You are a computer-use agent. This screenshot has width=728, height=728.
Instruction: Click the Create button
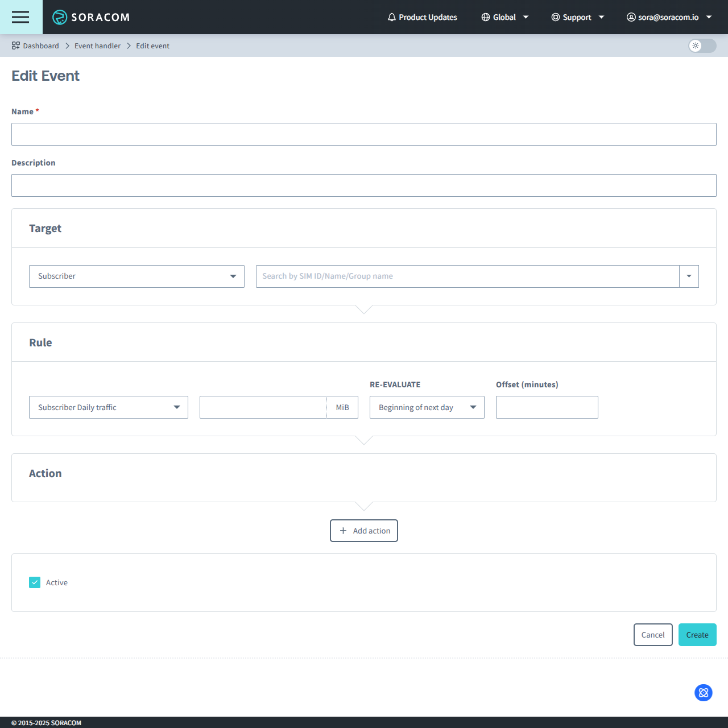pyautogui.click(x=697, y=634)
